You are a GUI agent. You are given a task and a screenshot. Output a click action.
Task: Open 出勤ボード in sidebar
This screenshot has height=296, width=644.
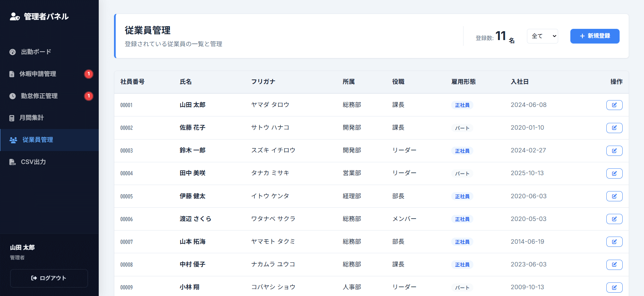pos(36,52)
